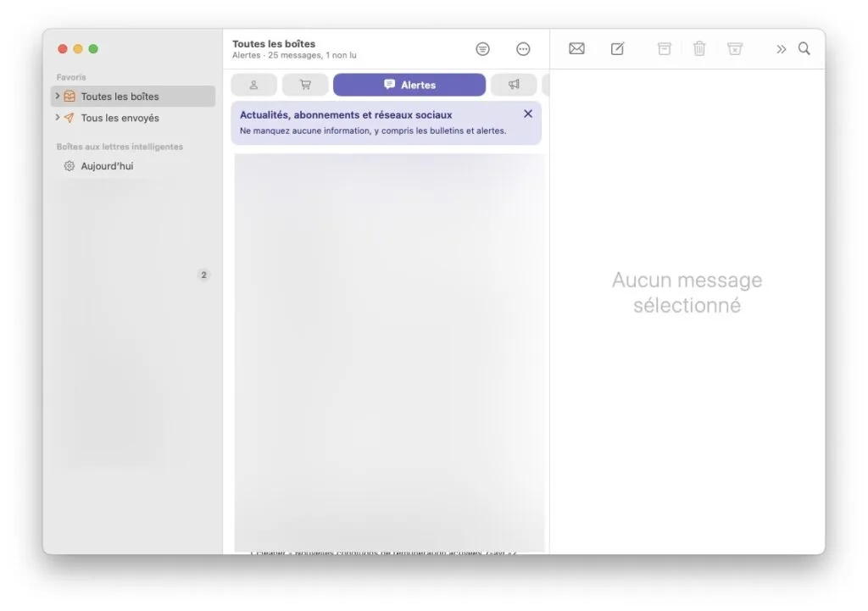Image resolution: width=868 pixels, height=611 pixels.
Task: Click the trash delete icon
Action: pyautogui.click(x=699, y=48)
